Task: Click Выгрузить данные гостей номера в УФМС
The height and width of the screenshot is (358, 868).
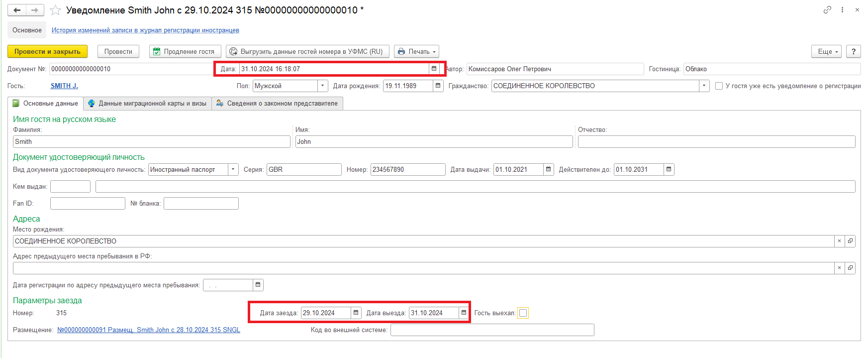Action: [307, 51]
